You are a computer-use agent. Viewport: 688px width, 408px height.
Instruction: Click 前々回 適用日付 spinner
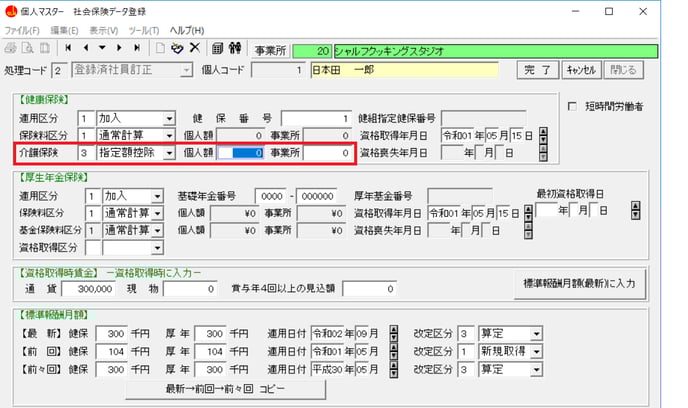(x=394, y=369)
